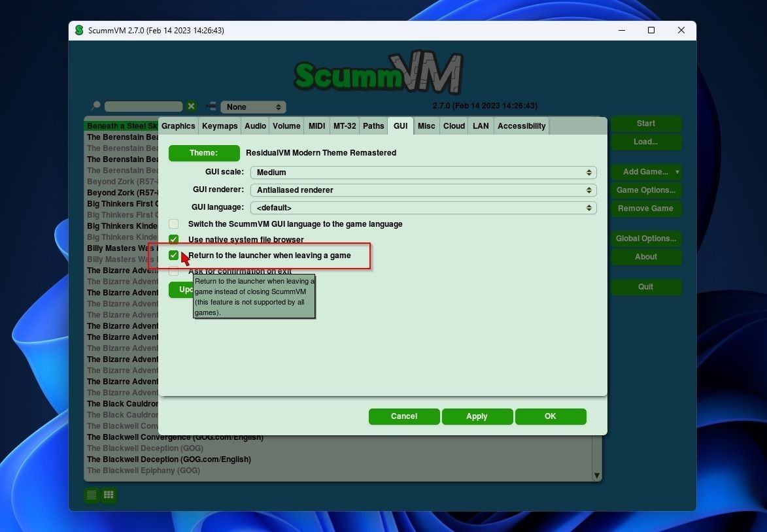
Task: Select The Blackwell Convergence (GOG.com/English)
Action: pyautogui.click(x=175, y=437)
